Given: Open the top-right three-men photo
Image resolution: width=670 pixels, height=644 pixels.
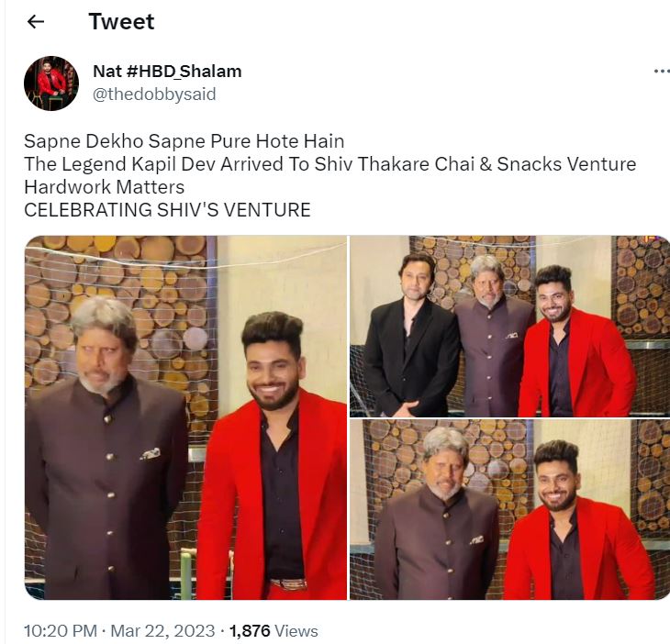Looking at the screenshot, I should [x=509, y=327].
